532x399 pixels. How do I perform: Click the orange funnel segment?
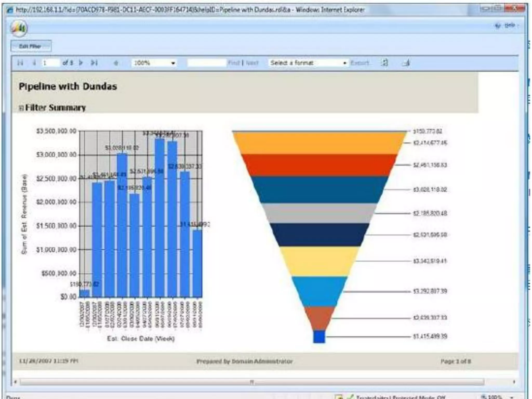319,143
